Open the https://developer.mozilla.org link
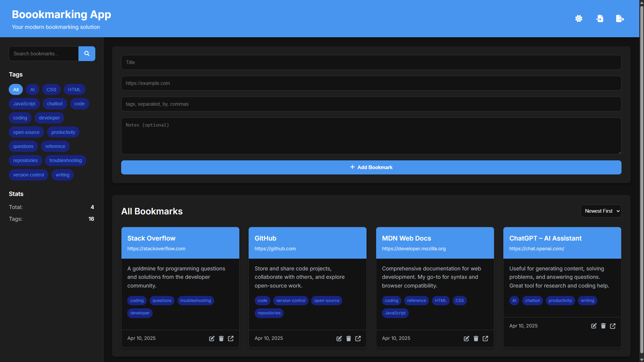 [x=414, y=249]
